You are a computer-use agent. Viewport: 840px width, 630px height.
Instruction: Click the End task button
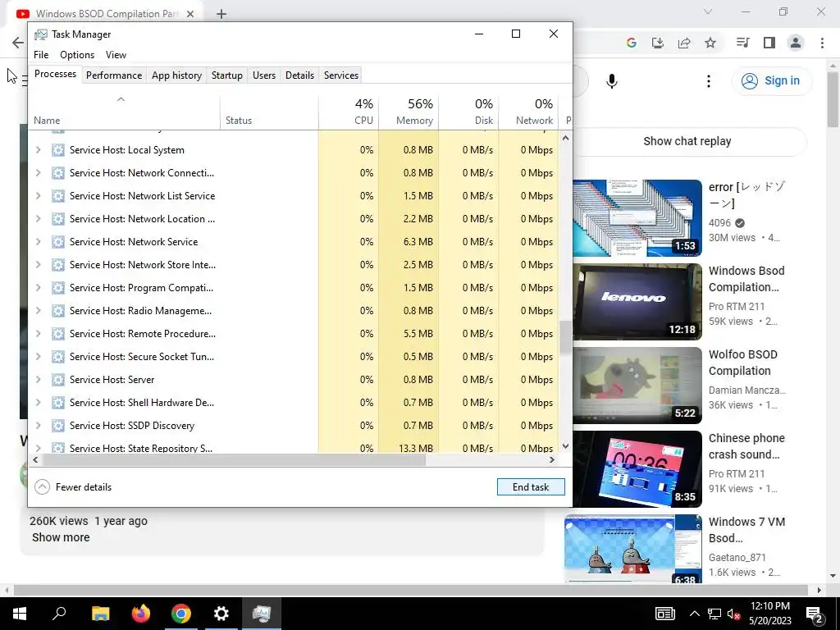pos(531,487)
